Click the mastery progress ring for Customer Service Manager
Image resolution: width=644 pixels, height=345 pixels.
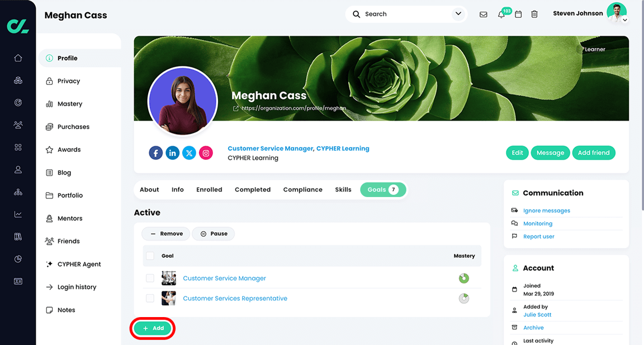coord(463,278)
